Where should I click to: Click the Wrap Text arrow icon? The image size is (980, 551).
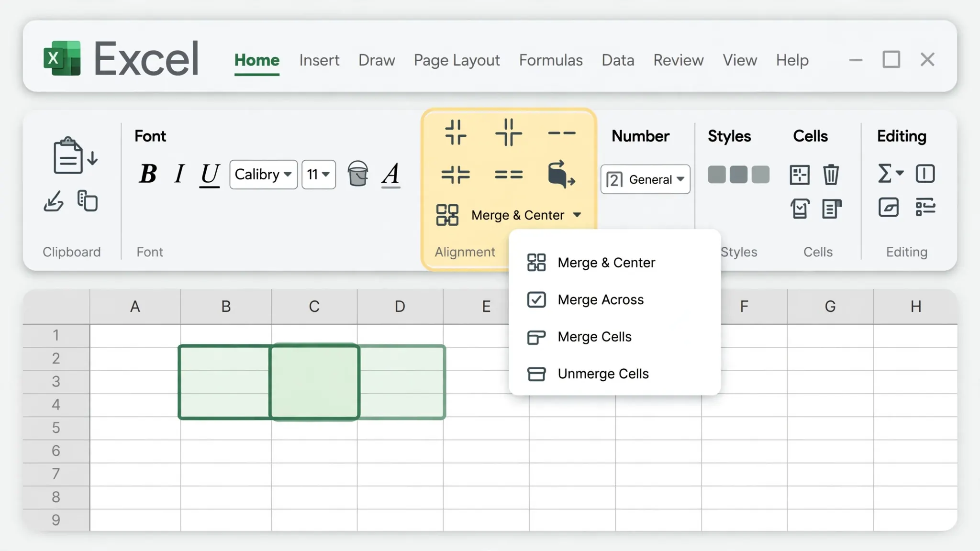pos(561,174)
